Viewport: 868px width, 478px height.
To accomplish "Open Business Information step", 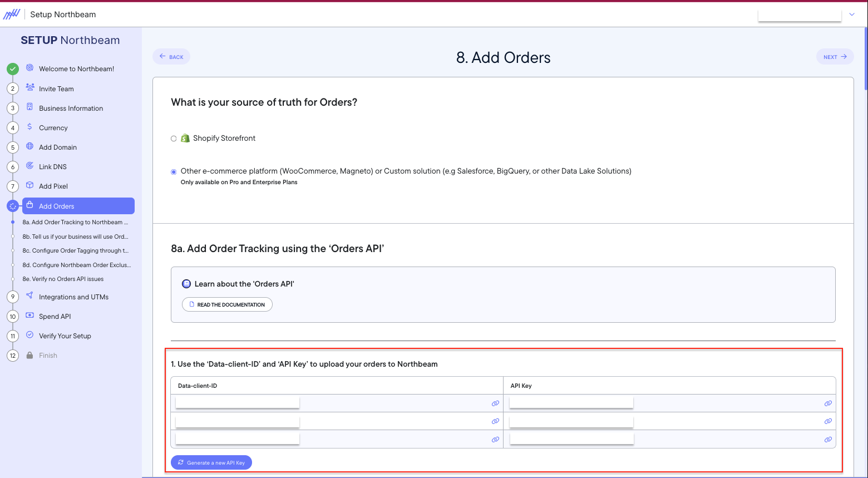I will (x=71, y=109).
